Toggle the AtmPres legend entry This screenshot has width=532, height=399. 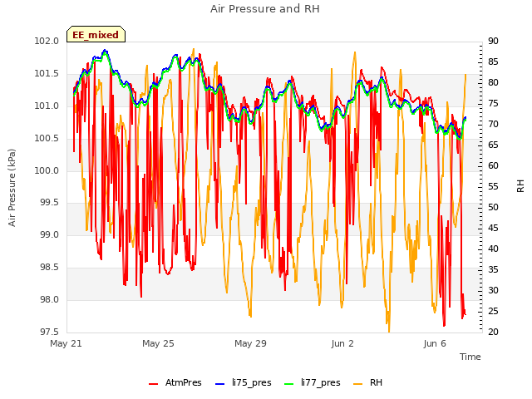click(x=175, y=382)
